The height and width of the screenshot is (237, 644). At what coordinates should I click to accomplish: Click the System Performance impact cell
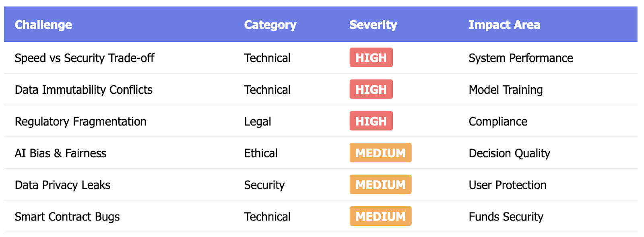521,58
